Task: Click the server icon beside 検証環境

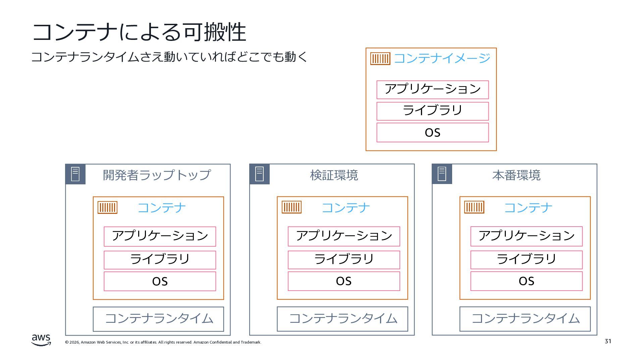Action: 259,174
